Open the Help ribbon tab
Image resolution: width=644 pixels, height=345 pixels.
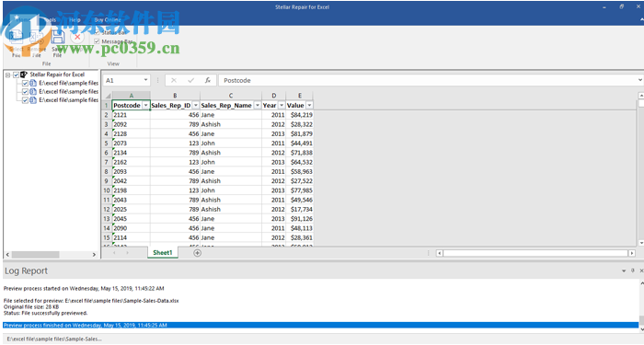[x=75, y=19]
